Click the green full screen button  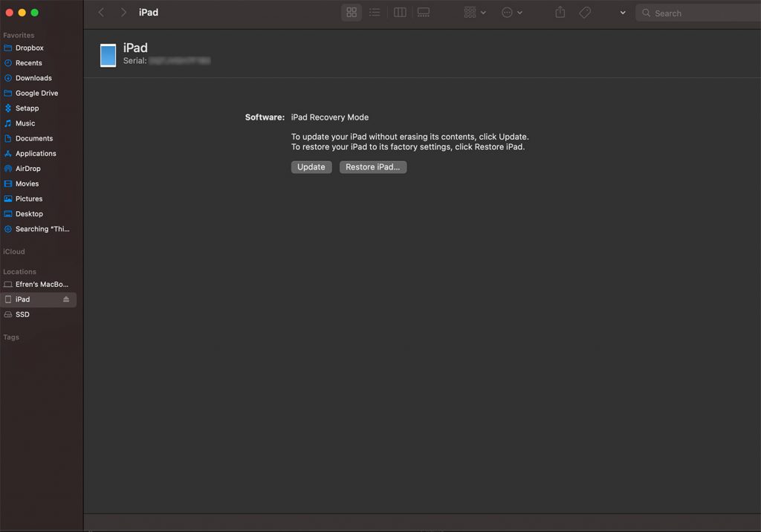(x=34, y=13)
